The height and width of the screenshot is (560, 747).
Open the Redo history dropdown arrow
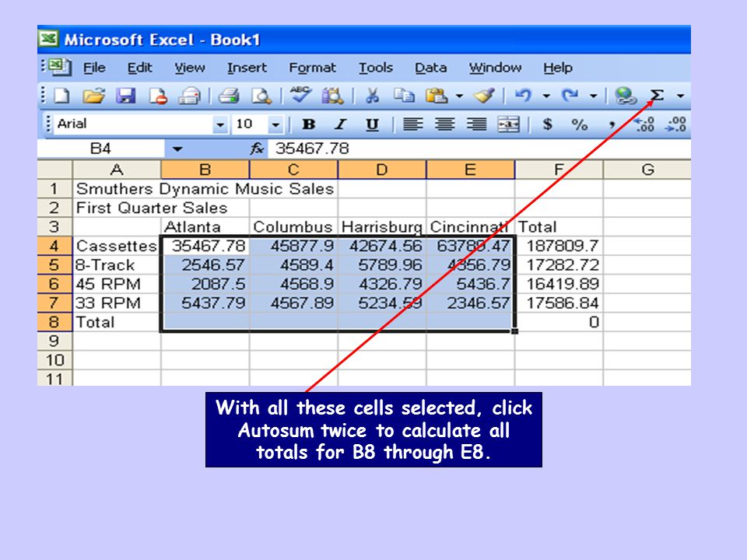click(593, 96)
